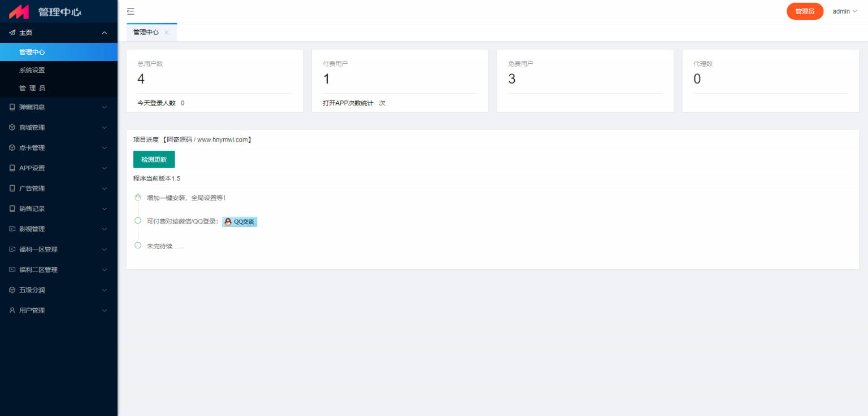Image resolution: width=868 pixels, height=416 pixels.
Task: Expand the 广告管理 chevron
Action: coord(105,189)
